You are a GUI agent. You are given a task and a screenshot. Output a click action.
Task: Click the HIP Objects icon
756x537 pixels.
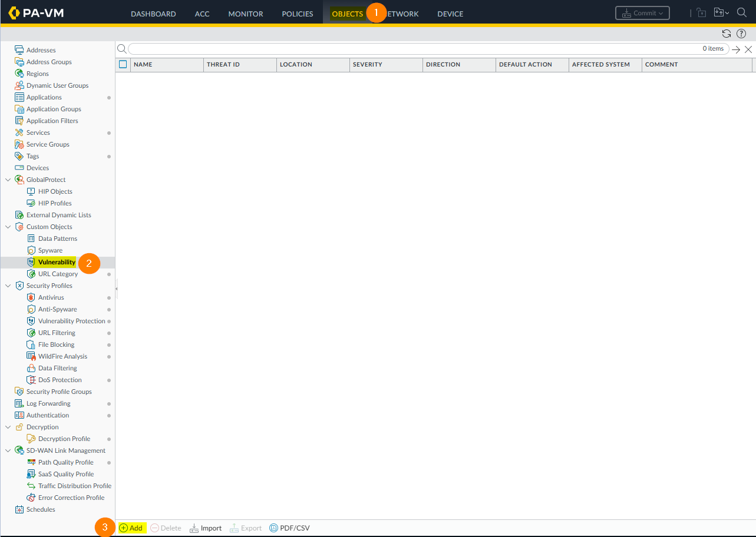(31, 191)
